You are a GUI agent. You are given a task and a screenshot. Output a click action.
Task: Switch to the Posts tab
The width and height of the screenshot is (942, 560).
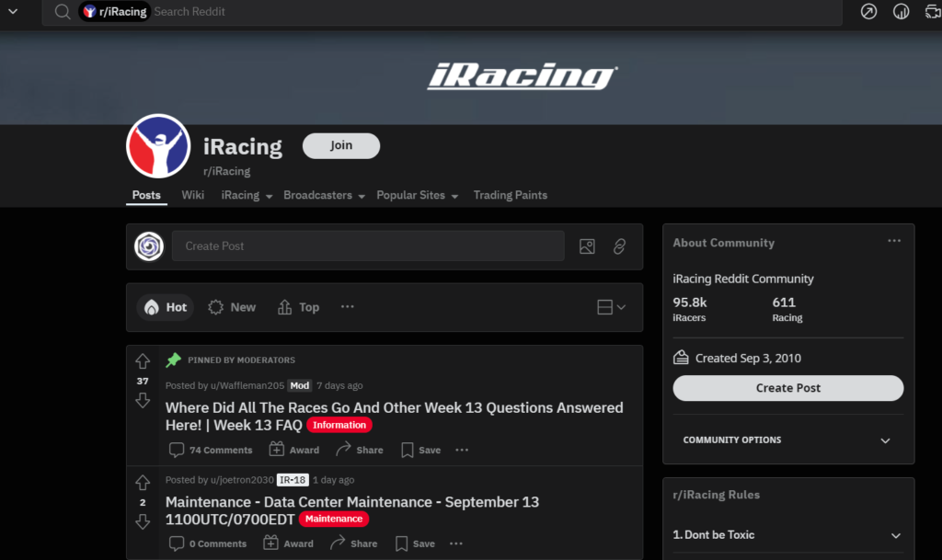coord(146,195)
